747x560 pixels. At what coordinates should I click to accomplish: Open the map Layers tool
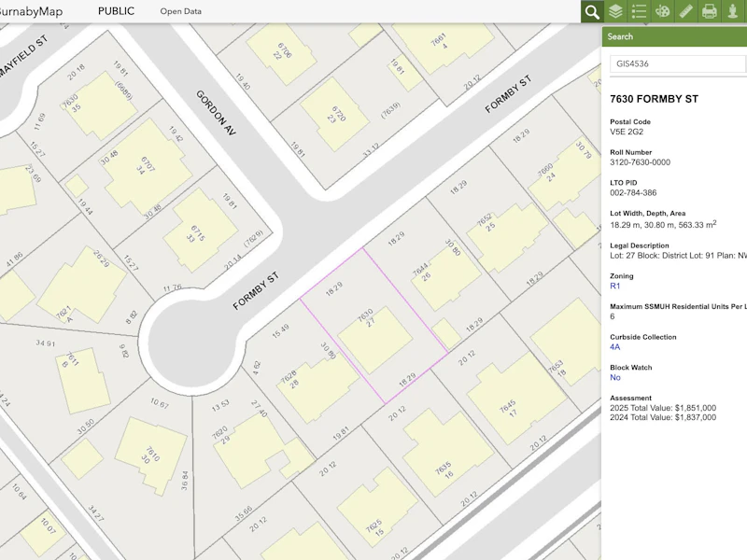(x=615, y=11)
